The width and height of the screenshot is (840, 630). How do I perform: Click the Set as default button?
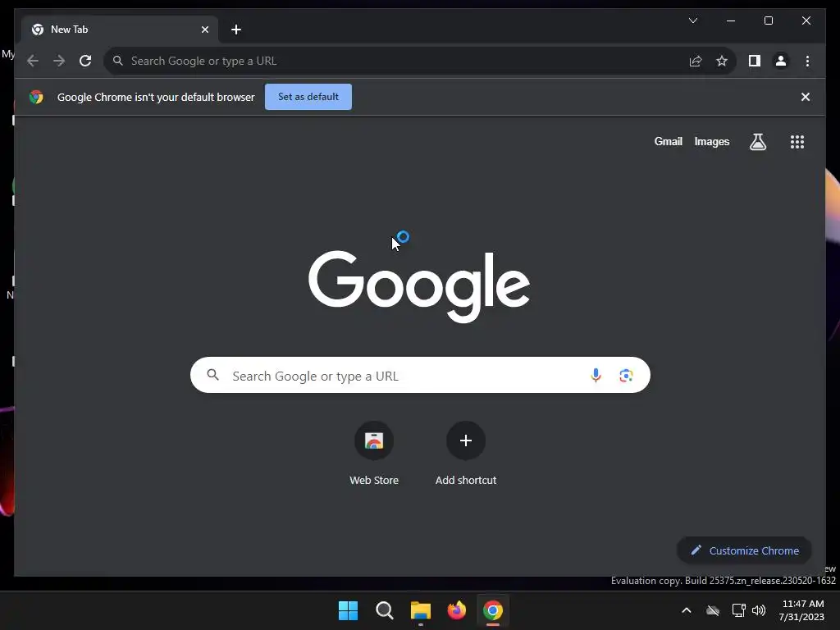pyautogui.click(x=308, y=97)
